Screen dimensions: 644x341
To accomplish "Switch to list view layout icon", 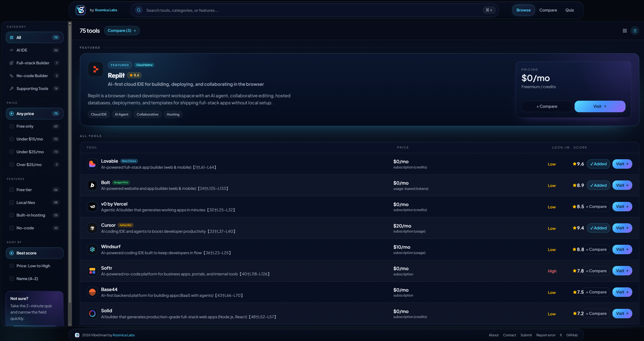I will pos(635,31).
